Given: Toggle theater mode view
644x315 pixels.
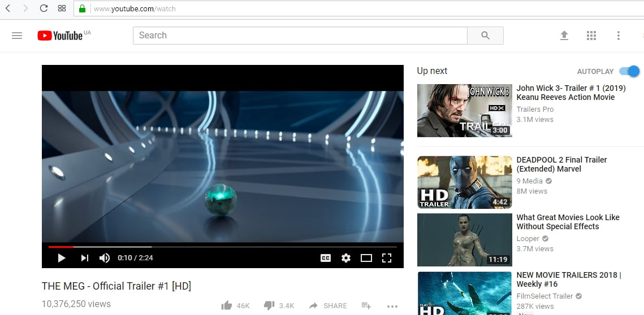Looking at the screenshot, I should tap(366, 258).
